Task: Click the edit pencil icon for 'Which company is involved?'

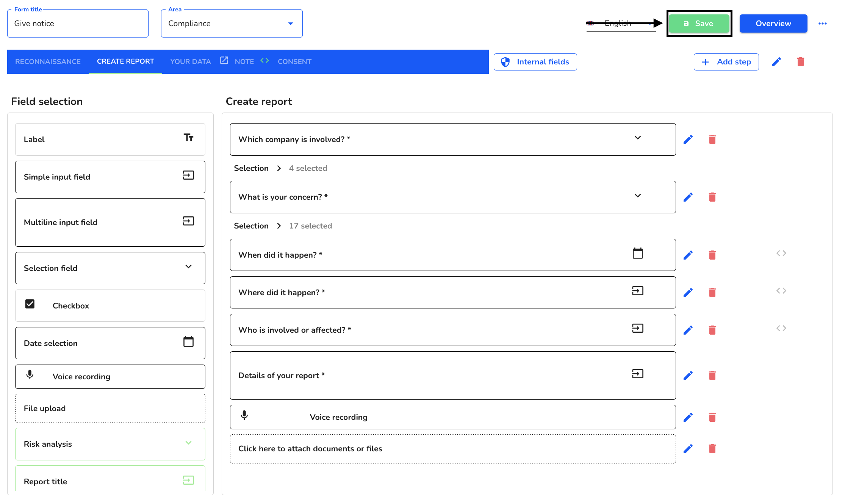Action: pos(689,139)
